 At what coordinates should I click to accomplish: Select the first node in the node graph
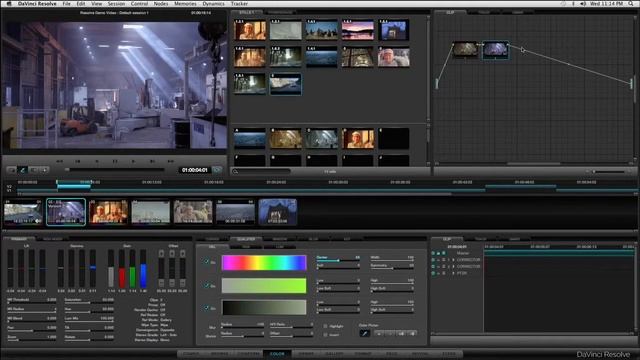pos(465,50)
